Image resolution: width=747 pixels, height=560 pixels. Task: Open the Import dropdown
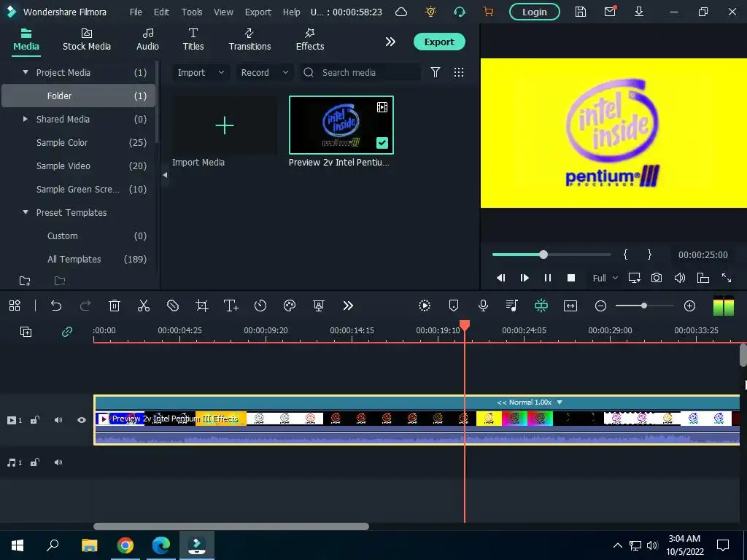[201, 72]
